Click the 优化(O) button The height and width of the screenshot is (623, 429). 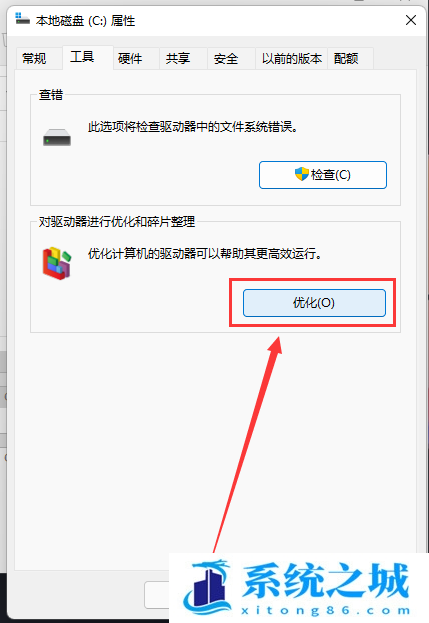click(x=314, y=303)
